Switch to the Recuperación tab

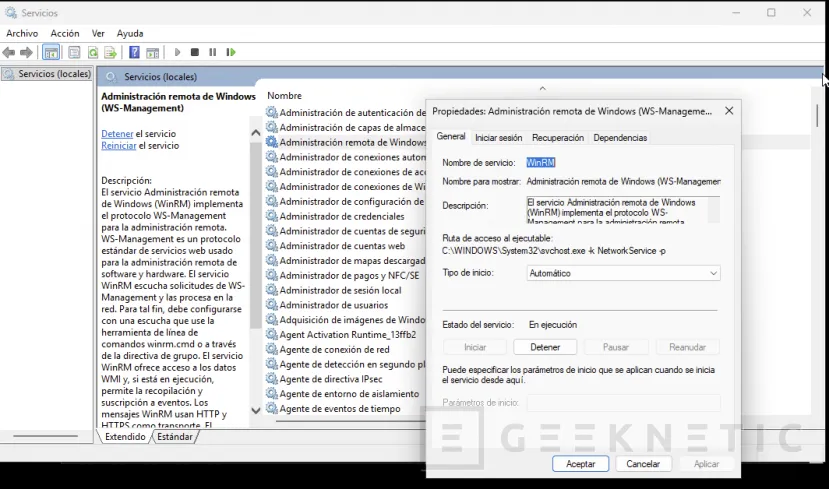(x=558, y=137)
